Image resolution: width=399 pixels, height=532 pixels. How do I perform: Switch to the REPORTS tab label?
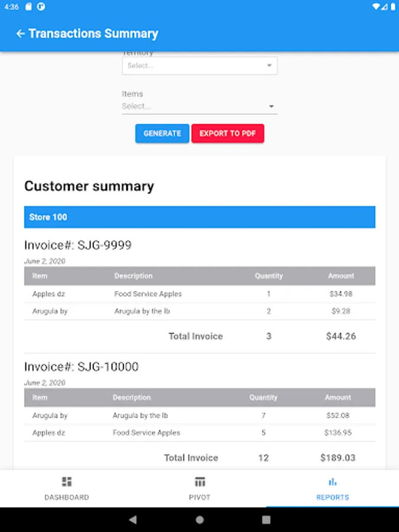tap(332, 497)
